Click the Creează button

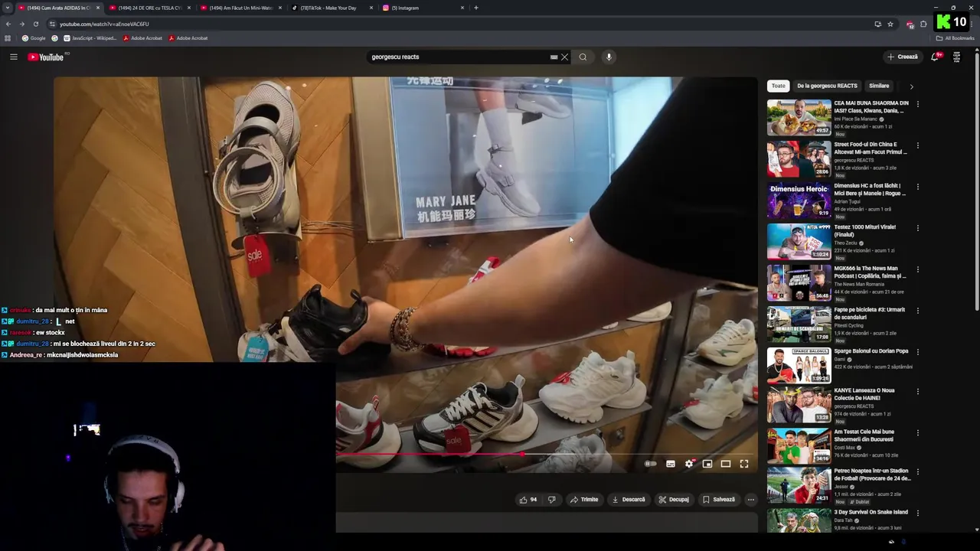902,57
